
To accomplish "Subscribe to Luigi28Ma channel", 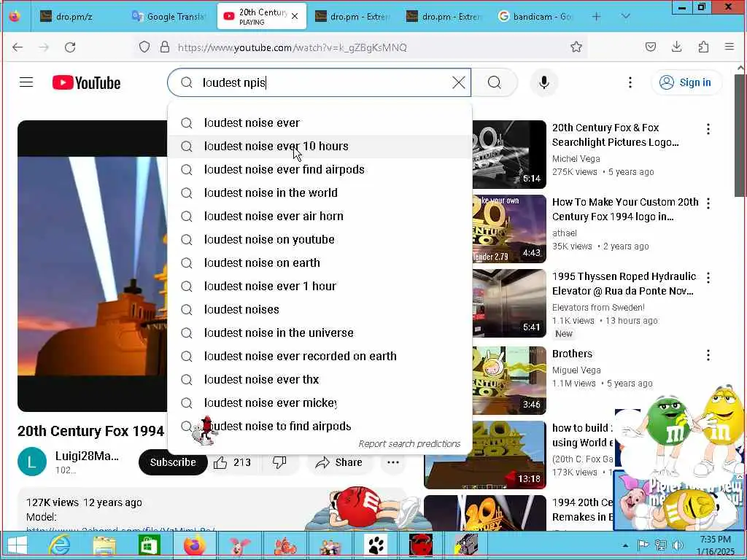I will 173,462.
